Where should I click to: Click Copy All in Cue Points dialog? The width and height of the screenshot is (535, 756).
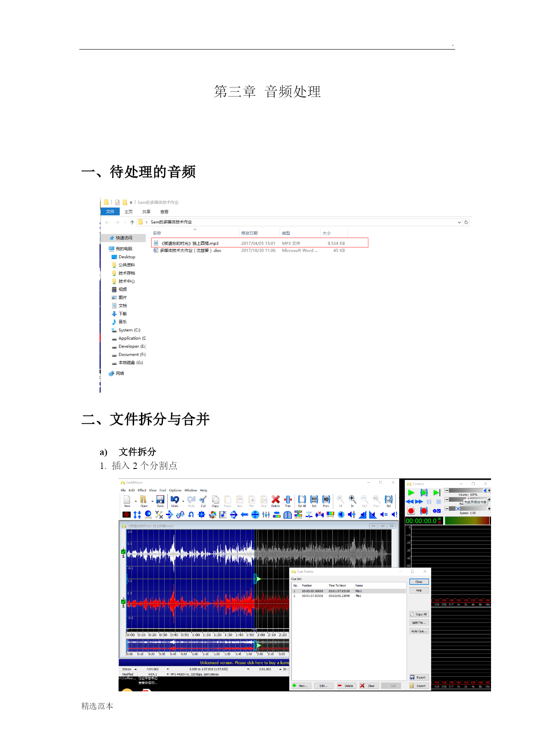[x=419, y=614]
